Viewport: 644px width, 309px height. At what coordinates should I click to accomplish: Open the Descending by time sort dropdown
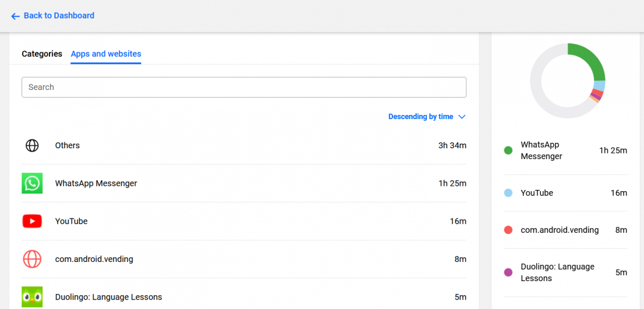point(427,117)
